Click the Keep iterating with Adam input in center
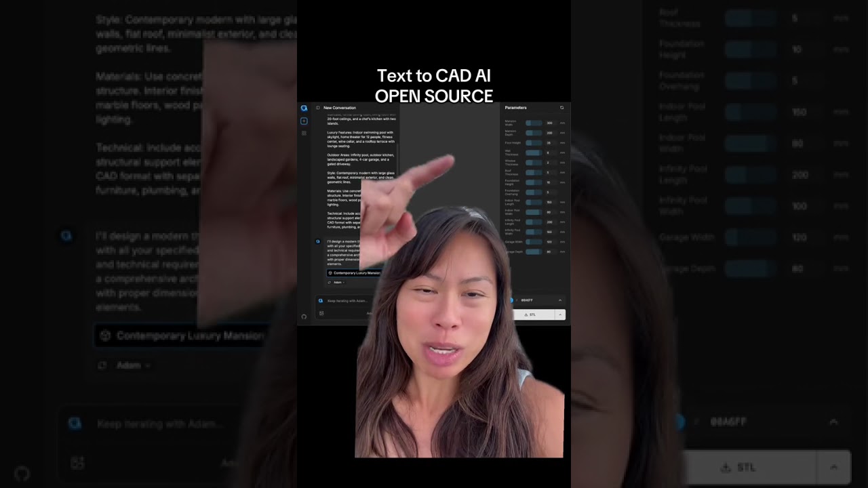The width and height of the screenshot is (868, 488). coord(347,300)
